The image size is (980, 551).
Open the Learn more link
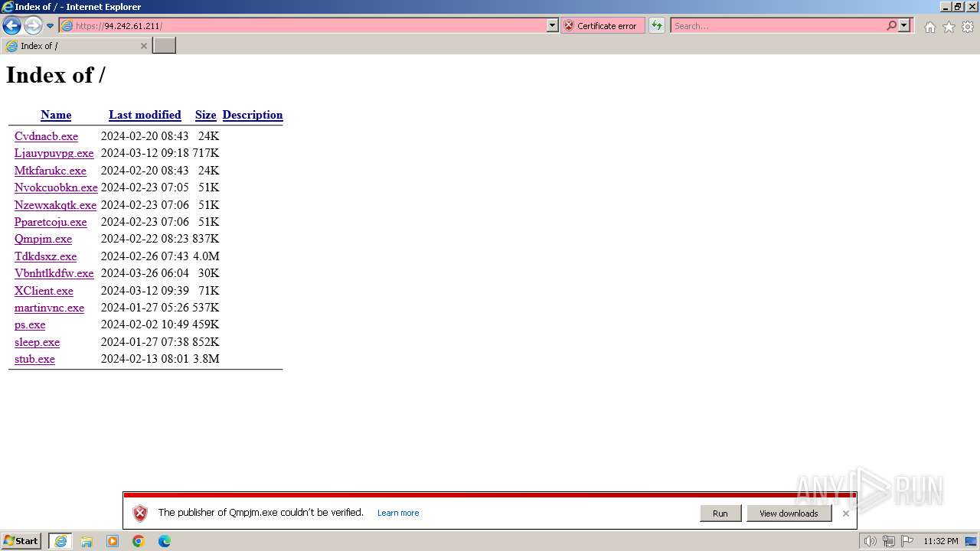[398, 513]
